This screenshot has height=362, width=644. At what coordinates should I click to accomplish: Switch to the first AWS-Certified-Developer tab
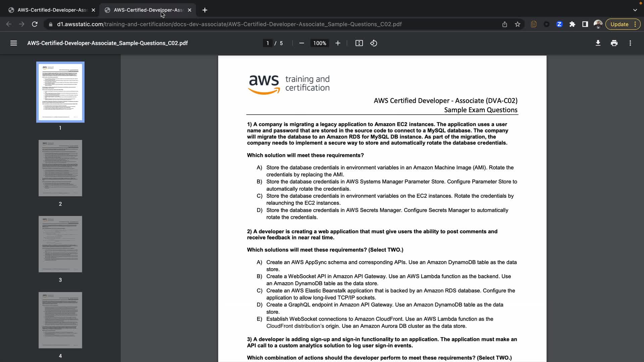coord(52,10)
